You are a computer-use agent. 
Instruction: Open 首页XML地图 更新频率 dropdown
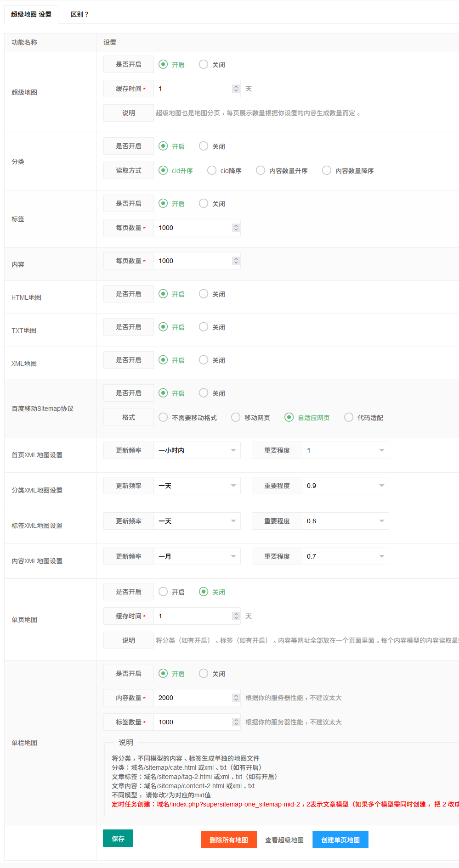point(197,450)
